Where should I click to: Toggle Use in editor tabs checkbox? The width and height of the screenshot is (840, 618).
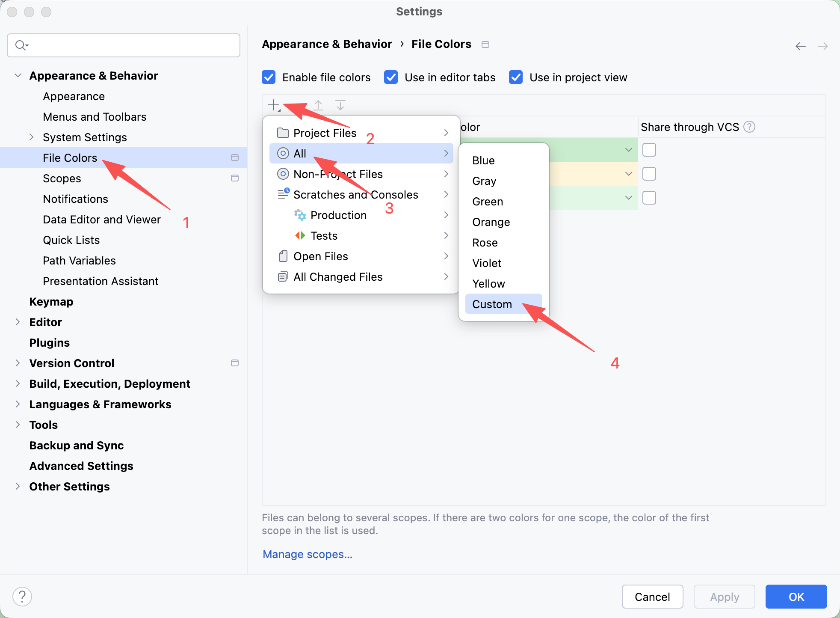391,77
